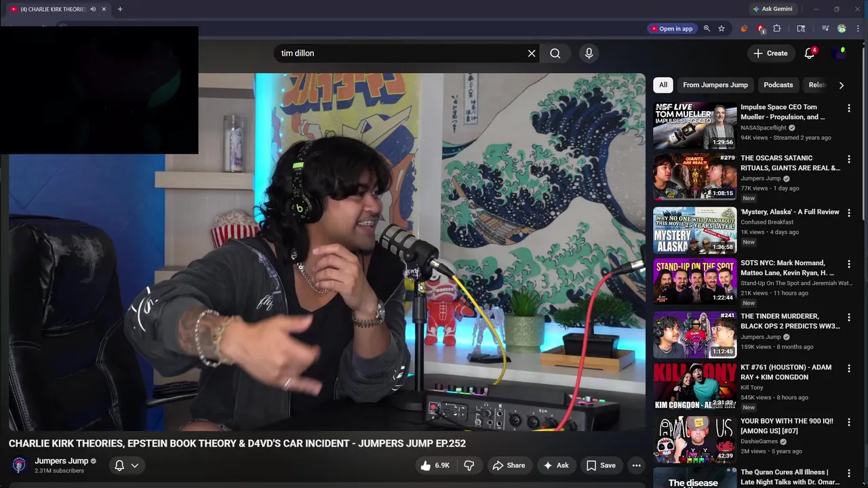The image size is (868, 488).
Task: Open options for Oscars Satanic Rituals video
Action: coord(848,159)
